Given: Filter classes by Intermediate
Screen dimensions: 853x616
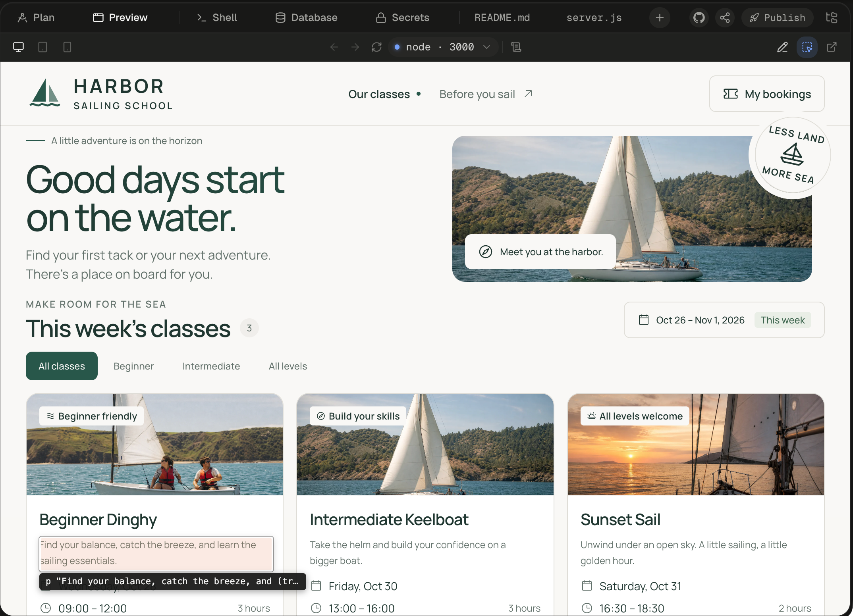Looking at the screenshot, I should pyautogui.click(x=211, y=366).
